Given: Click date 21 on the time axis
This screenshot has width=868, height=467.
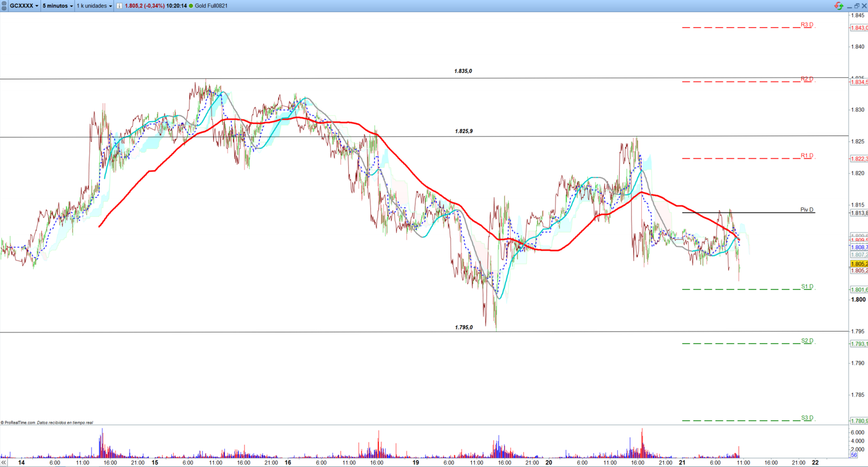Looking at the screenshot, I should point(682,463).
